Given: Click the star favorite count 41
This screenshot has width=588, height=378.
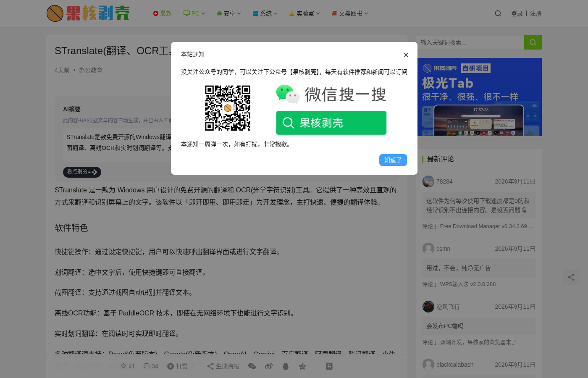Looking at the screenshot, I should coord(128,366).
